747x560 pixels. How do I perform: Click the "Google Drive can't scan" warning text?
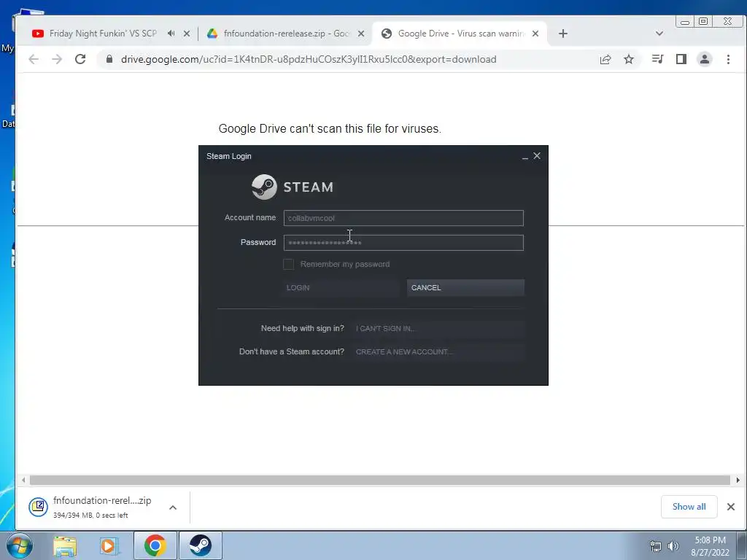(330, 128)
